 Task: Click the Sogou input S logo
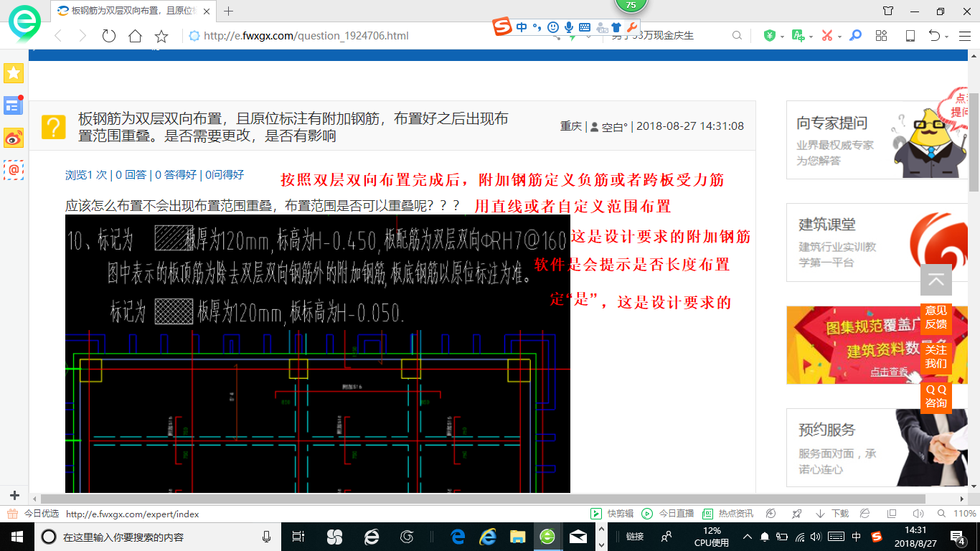coord(503,27)
